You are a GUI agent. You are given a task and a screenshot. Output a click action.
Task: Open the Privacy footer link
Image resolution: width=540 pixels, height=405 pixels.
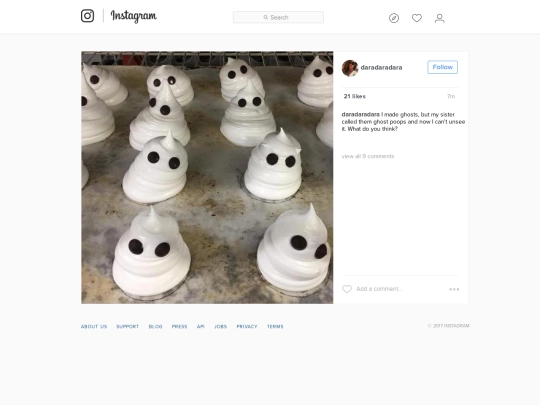click(247, 326)
